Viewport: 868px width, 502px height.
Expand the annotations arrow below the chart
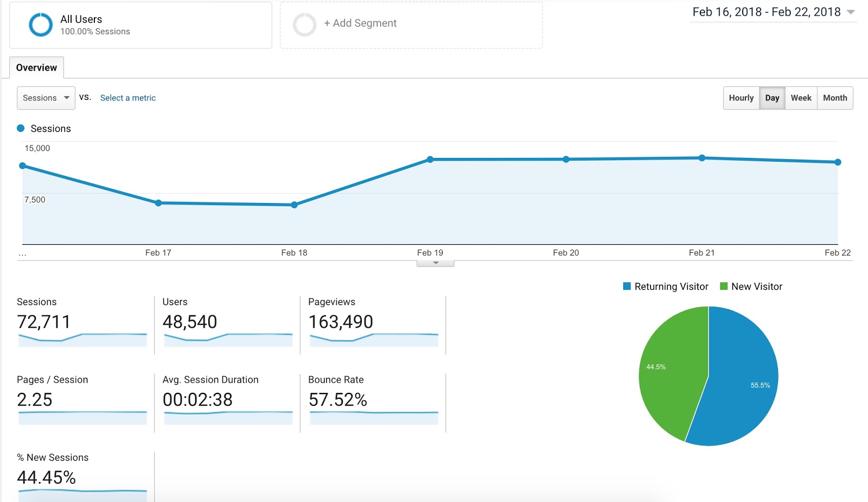point(436,263)
